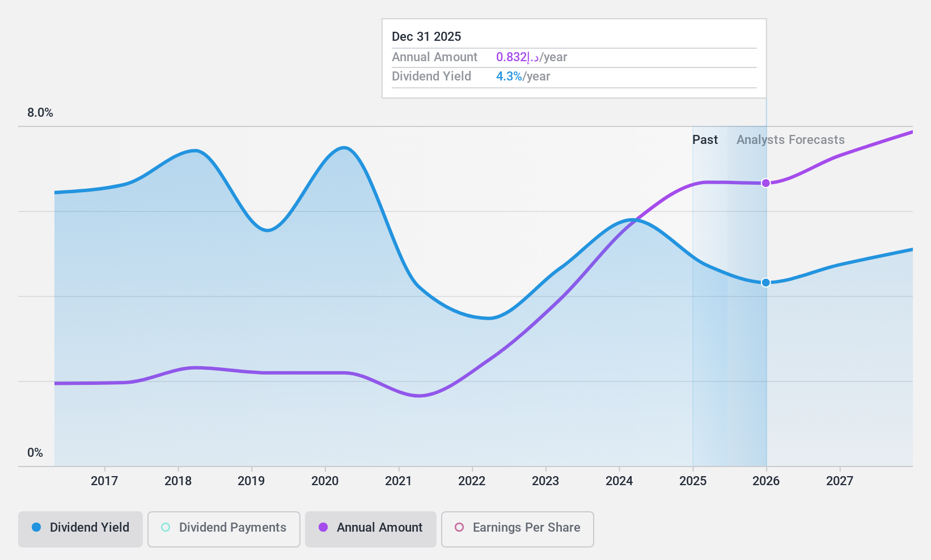
Task: Click the 2019 axis label
Action: pos(251,481)
